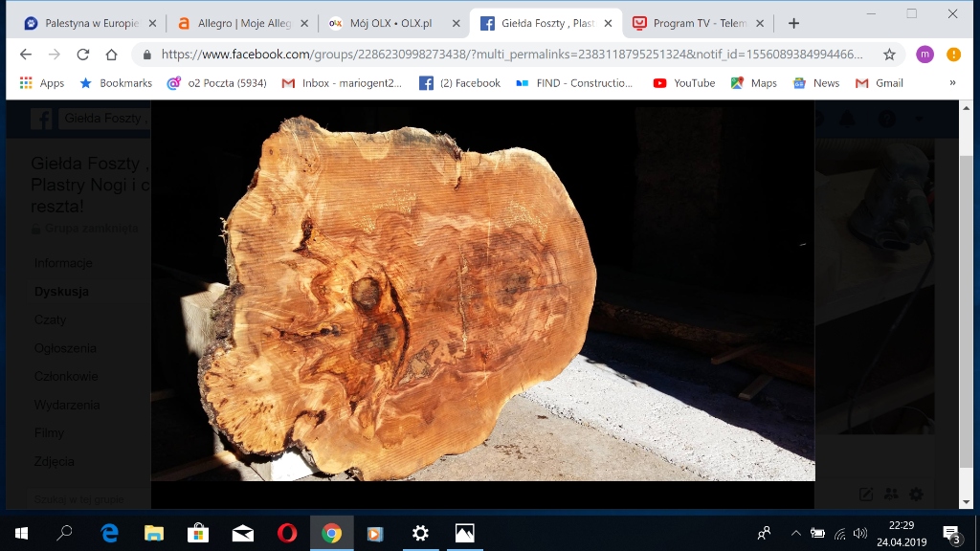View site security lock info
The height and width of the screenshot is (551, 980).
tap(146, 55)
